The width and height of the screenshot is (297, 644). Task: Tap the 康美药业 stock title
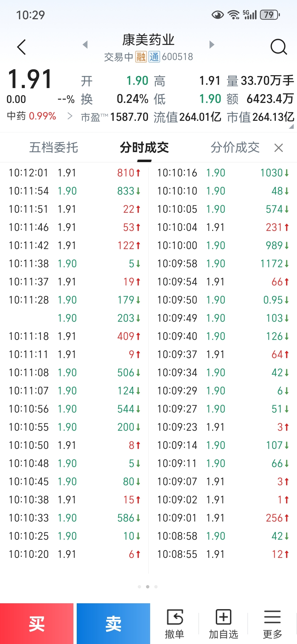pyautogui.click(x=148, y=40)
